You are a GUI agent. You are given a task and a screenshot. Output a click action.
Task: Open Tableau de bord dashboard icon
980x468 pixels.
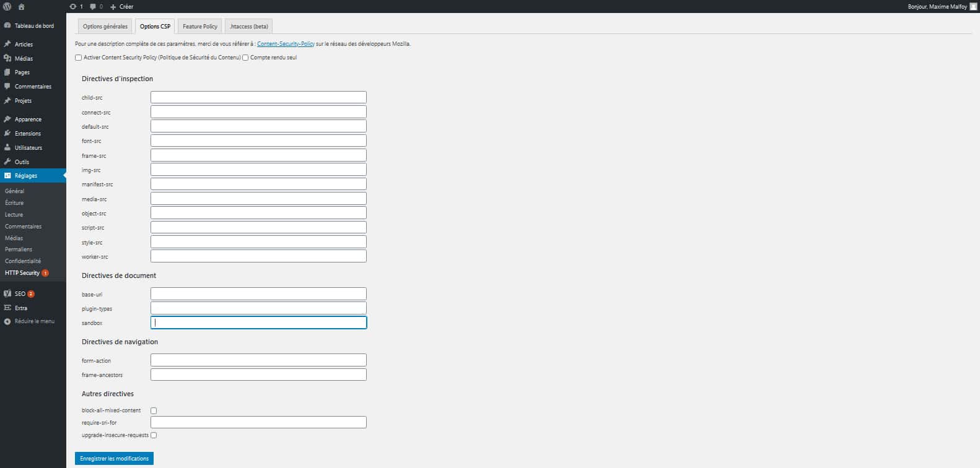tap(7, 26)
